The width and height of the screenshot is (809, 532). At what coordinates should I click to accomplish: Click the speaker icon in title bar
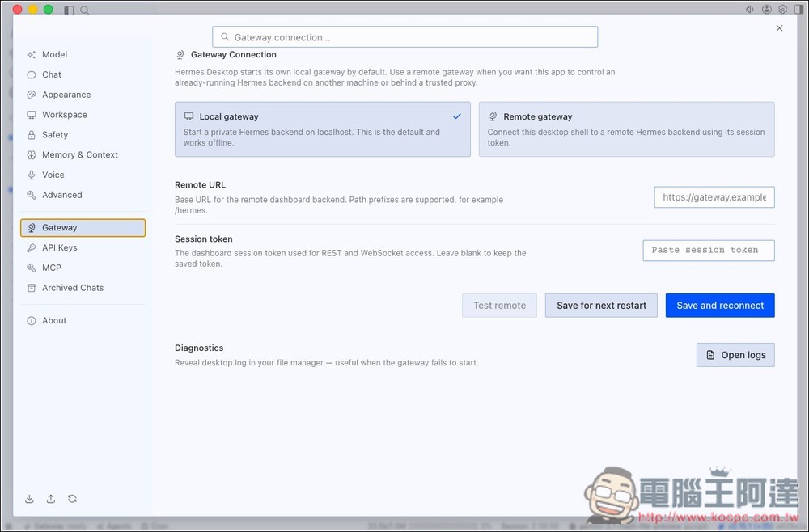point(750,9)
